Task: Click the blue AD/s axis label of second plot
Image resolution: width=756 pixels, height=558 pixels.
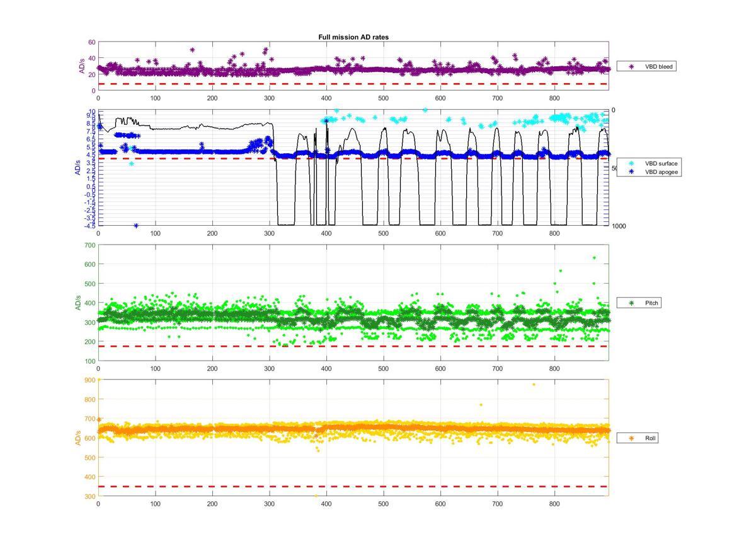Action: 78,167
